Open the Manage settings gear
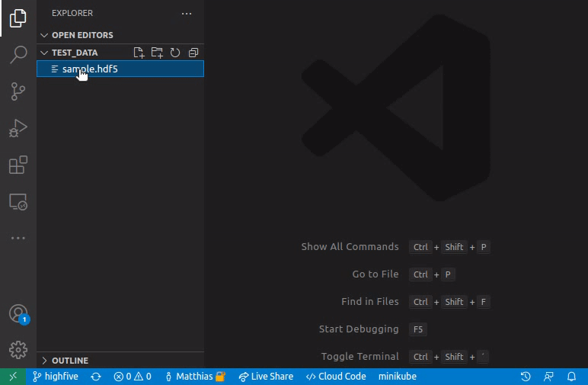This screenshot has height=385, width=588. pos(18,350)
